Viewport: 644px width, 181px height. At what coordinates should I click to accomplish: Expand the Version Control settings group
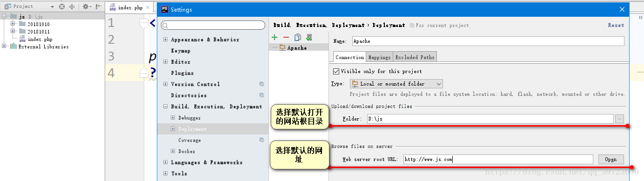[x=165, y=84]
